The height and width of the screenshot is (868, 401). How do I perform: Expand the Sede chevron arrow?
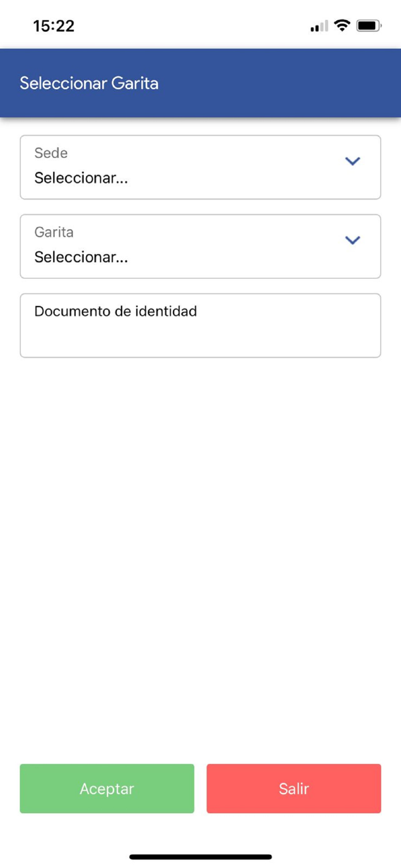pos(352,161)
